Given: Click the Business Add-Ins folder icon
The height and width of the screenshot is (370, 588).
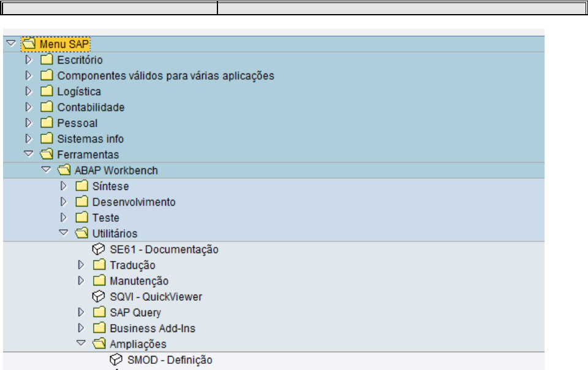Looking at the screenshot, I should pos(99,328).
